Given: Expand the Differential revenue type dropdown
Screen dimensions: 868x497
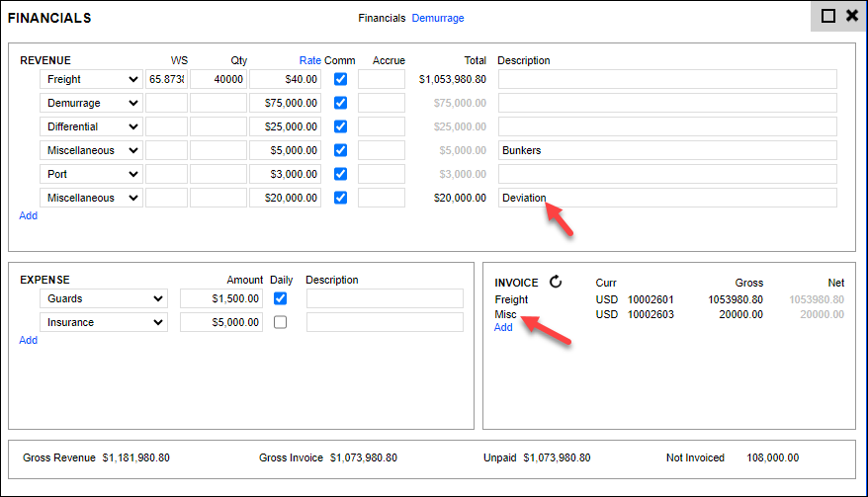Looking at the screenshot, I should tap(92, 126).
